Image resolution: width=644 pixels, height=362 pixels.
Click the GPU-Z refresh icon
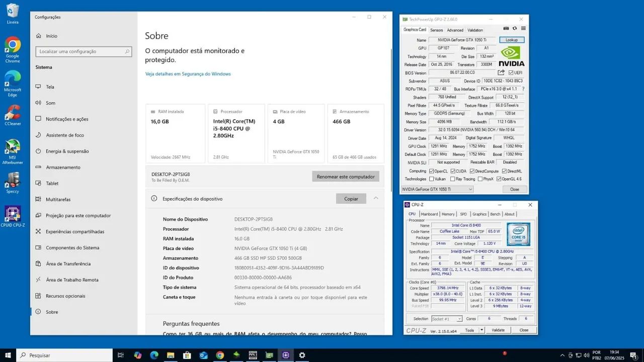tap(515, 29)
